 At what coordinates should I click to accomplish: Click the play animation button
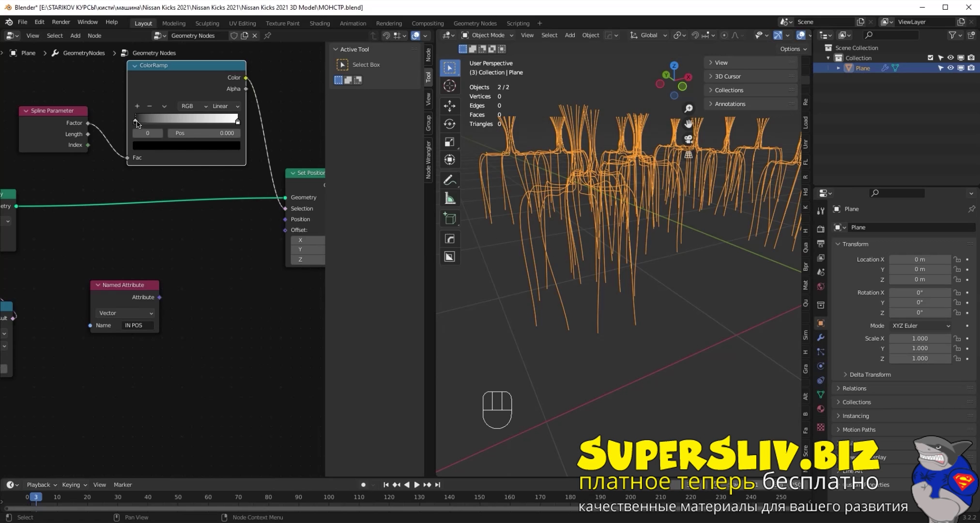[416, 485]
